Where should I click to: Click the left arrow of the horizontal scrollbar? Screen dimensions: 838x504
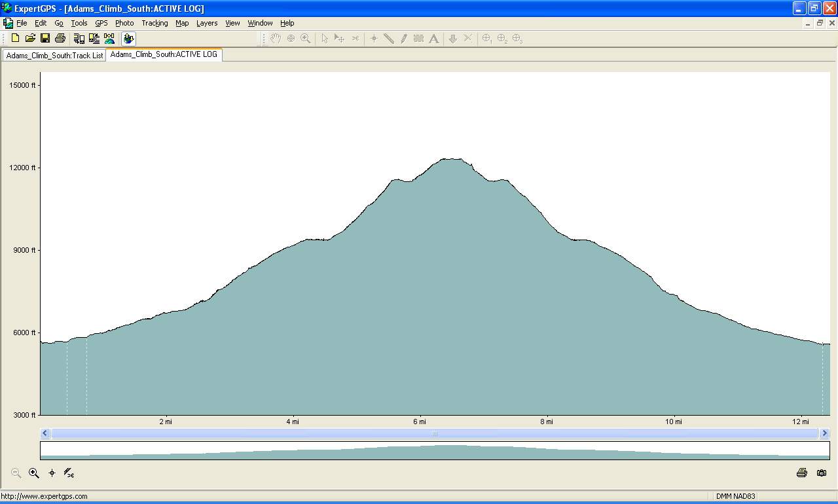click(45, 433)
